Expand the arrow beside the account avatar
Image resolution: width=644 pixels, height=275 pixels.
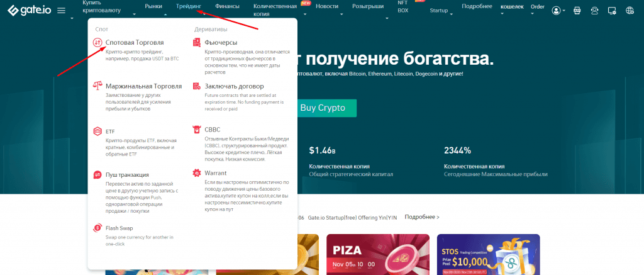564,11
